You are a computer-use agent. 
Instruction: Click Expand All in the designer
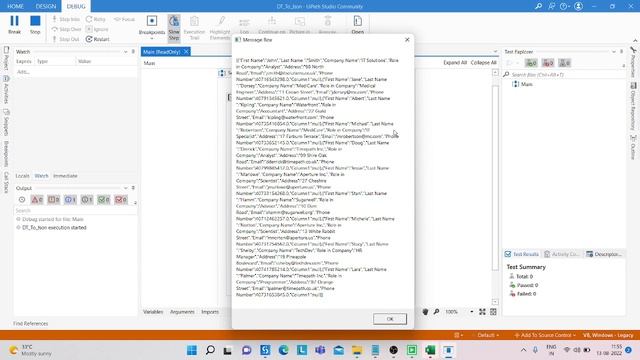455,62
